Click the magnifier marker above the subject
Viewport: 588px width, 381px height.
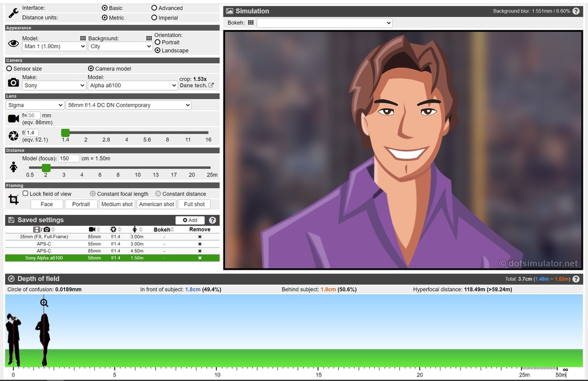point(44,302)
